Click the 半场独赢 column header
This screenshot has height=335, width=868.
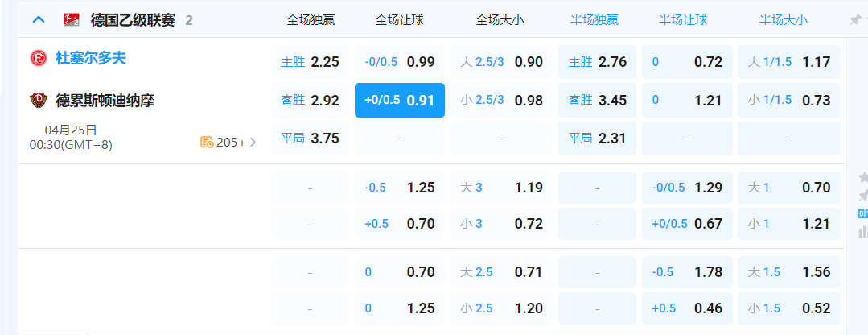(594, 20)
